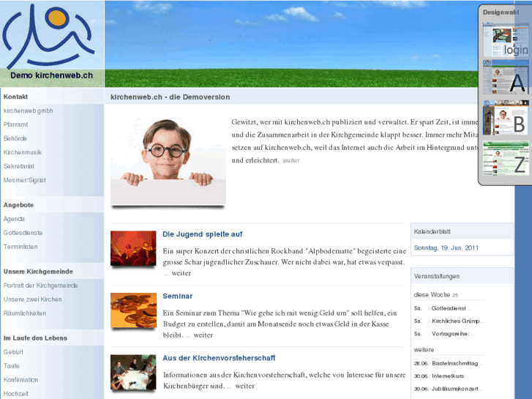Click the date Sonntag, 19. Jun. 2011
This screenshot has height=399, width=532.
[446, 248]
